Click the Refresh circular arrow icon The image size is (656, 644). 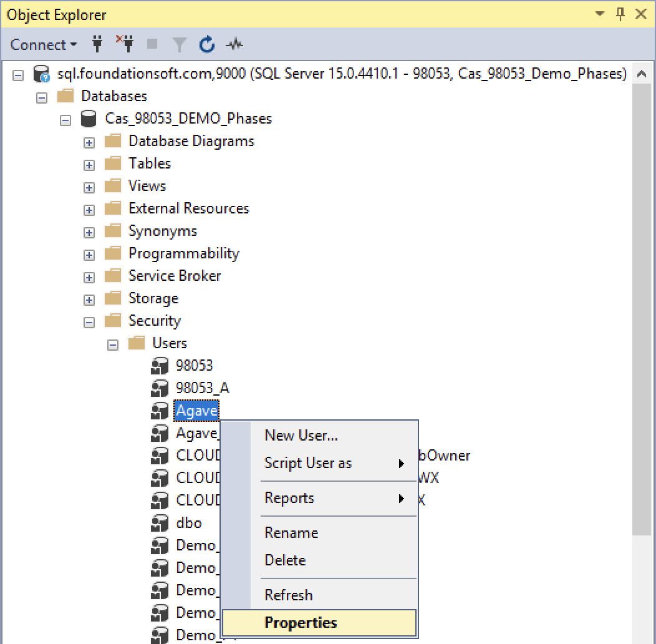point(207,44)
